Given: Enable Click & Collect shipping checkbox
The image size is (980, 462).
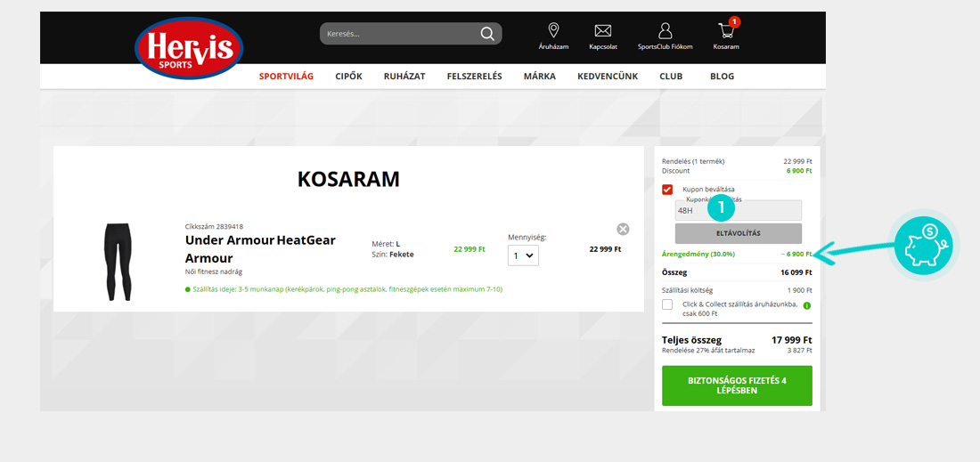Looking at the screenshot, I should coord(667,304).
